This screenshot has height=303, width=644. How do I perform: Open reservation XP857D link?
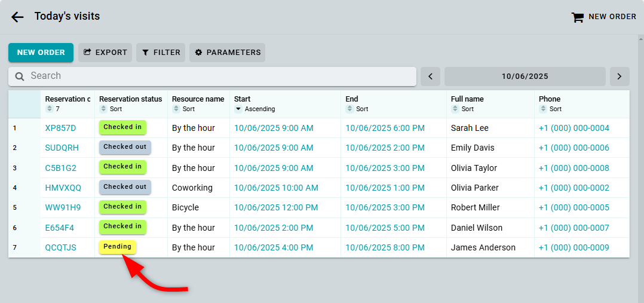click(x=60, y=128)
